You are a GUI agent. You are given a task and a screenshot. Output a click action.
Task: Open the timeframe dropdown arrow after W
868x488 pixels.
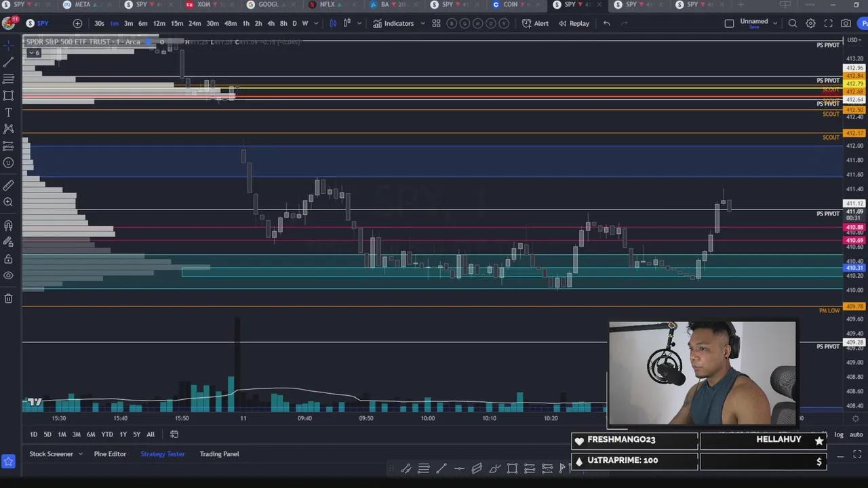point(315,23)
